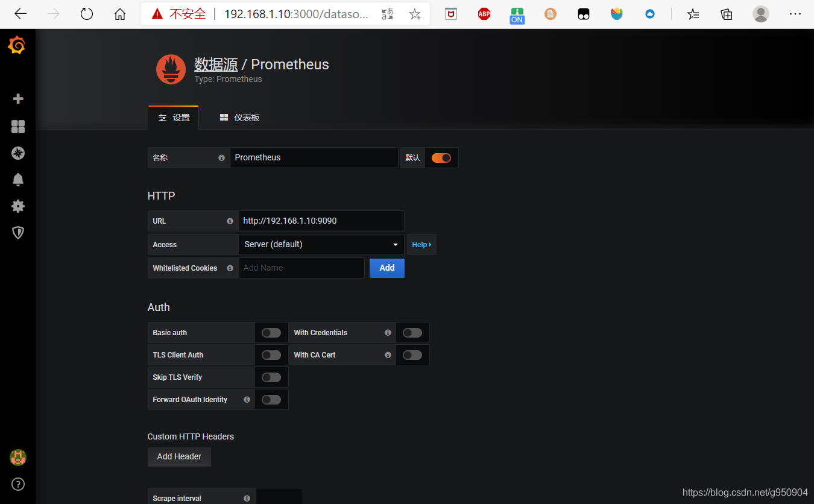This screenshot has width=814, height=504.
Task: Open the Access Server (default) dropdown
Action: pyautogui.click(x=321, y=245)
